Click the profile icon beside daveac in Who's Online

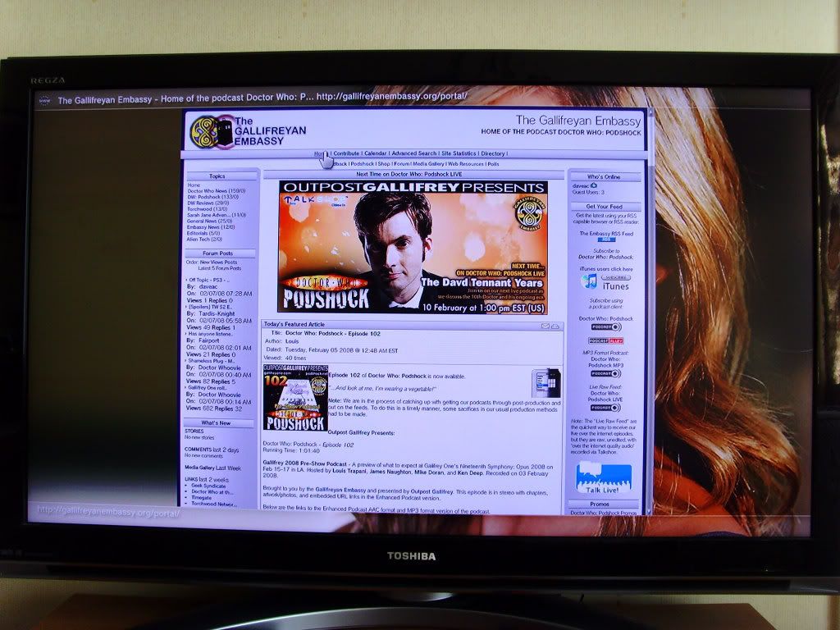click(x=594, y=186)
